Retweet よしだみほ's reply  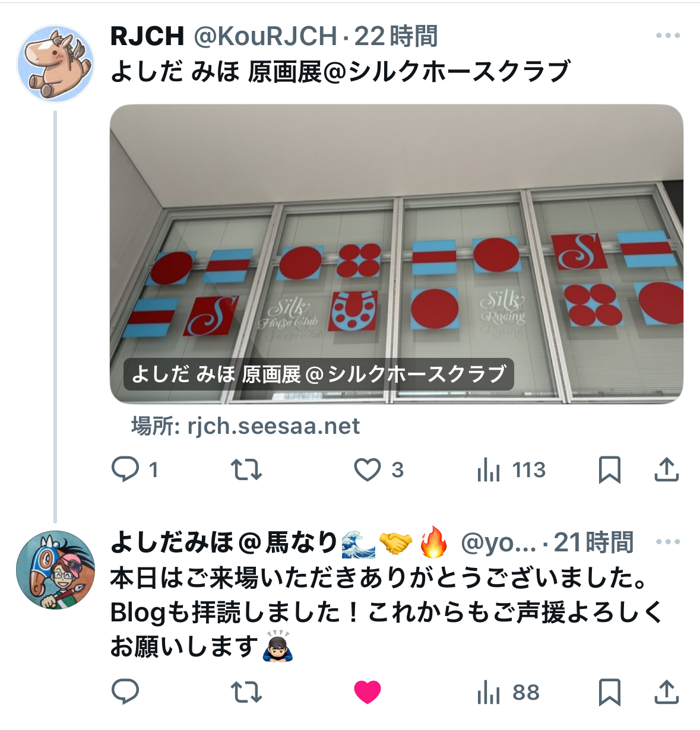coord(246,691)
